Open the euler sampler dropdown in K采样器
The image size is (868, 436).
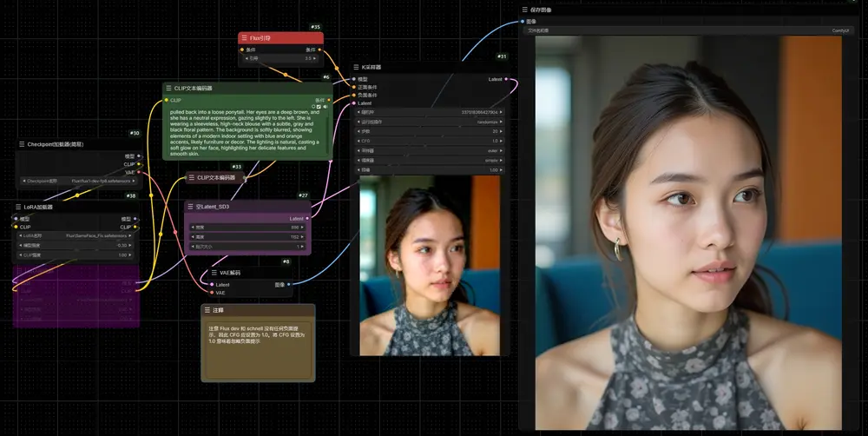[x=431, y=150]
